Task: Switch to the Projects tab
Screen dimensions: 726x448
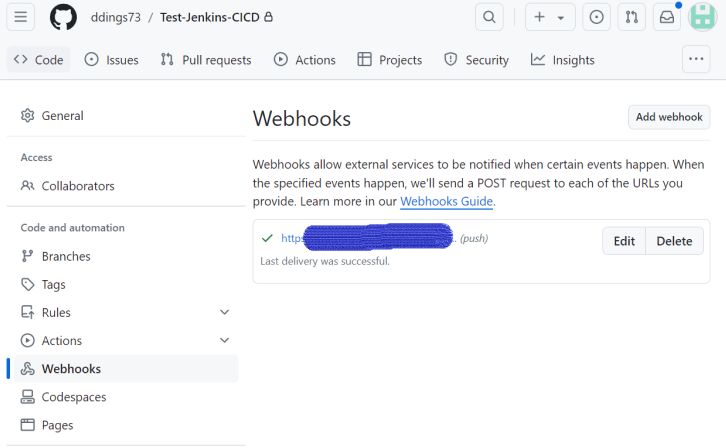Action: coord(390,60)
